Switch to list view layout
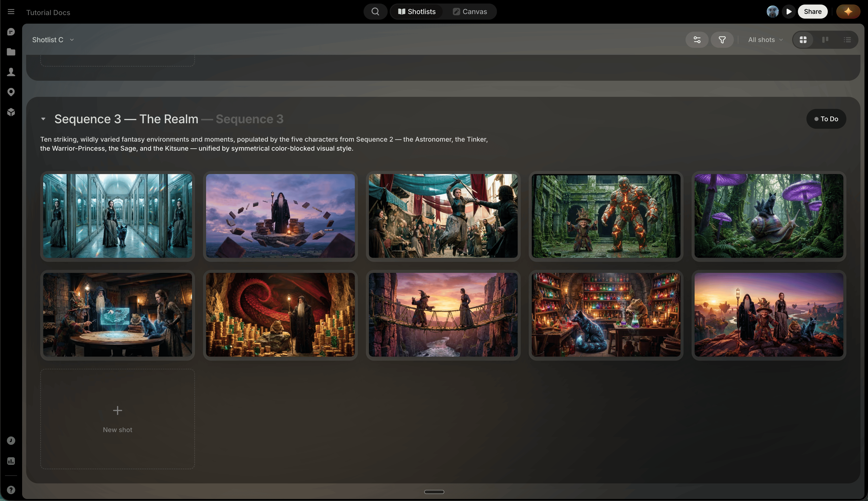This screenshot has width=868, height=501. pos(847,40)
